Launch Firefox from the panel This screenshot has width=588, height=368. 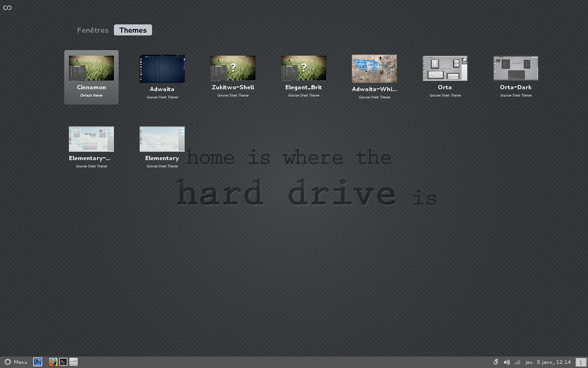[53, 362]
